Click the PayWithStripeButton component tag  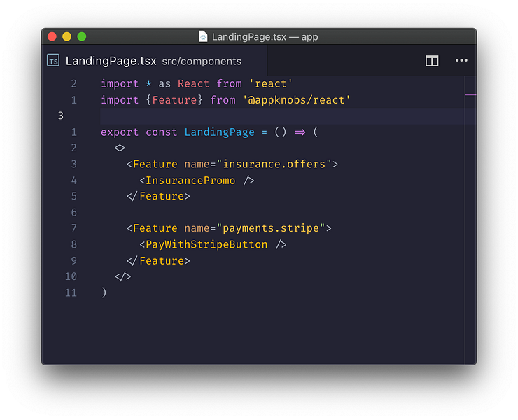(x=206, y=244)
